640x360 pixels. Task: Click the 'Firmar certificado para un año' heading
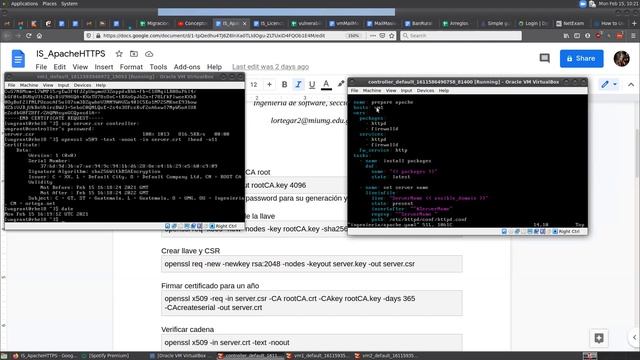pos(210,286)
